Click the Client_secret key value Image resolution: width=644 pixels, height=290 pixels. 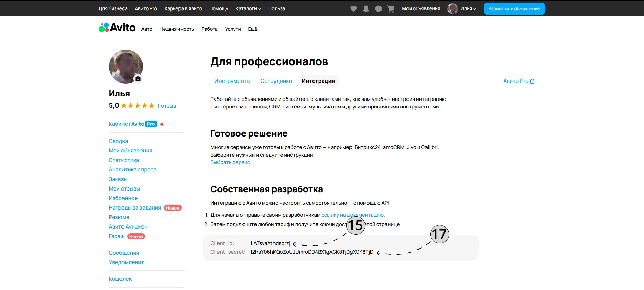312,252
